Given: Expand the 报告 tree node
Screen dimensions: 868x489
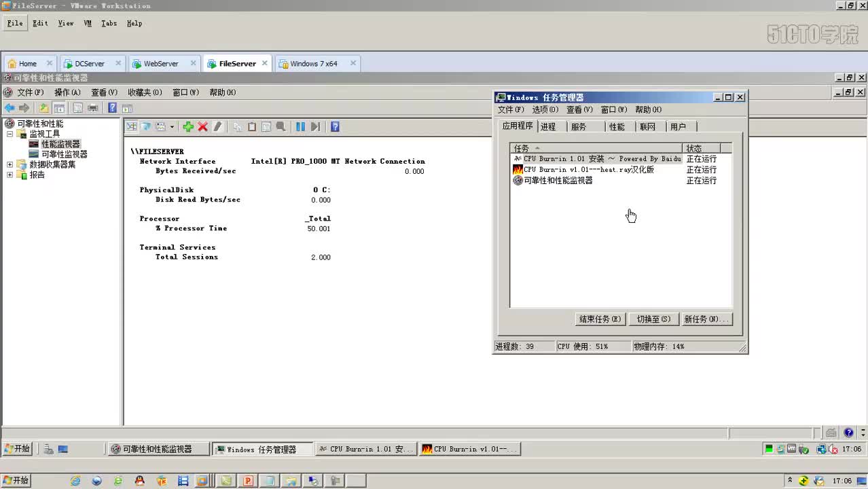Looking at the screenshot, I should (10, 175).
